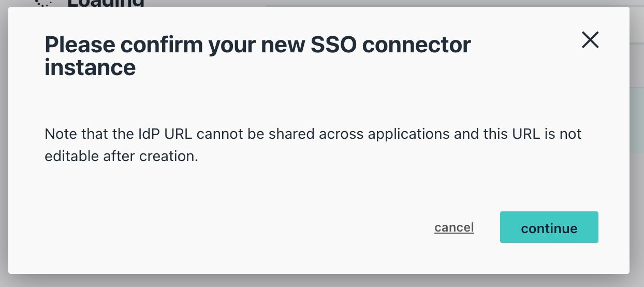Click the loading spinner icon behind dialog
The width and height of the screenshot is (644, 287).
pos(43,3)
